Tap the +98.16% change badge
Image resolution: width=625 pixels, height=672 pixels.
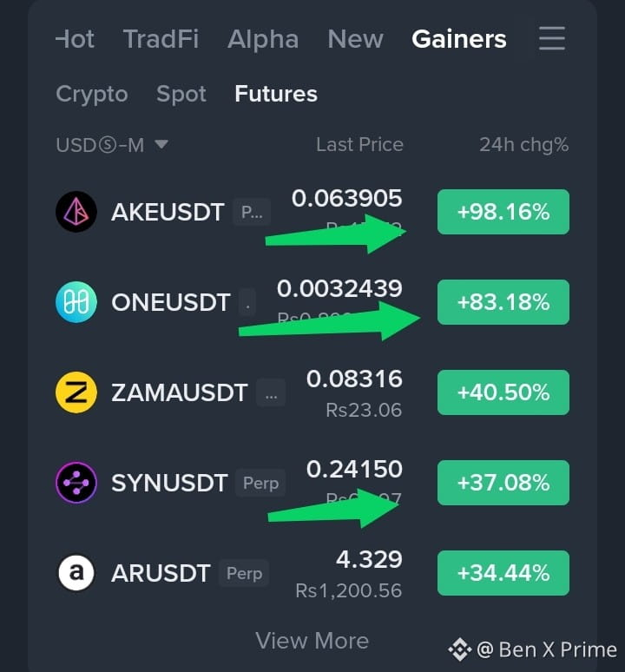click(503, 212)
